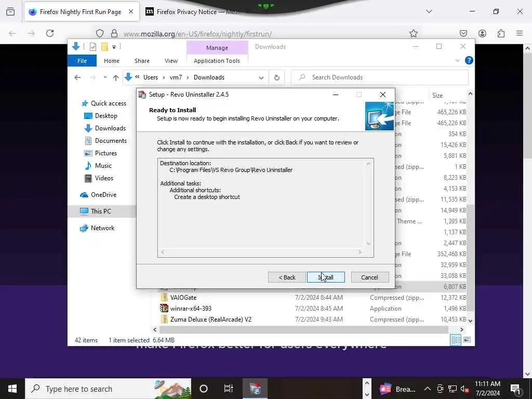The image size is (532, 399).
Task: Select the VAIOGate file
Action: point(183,298)
